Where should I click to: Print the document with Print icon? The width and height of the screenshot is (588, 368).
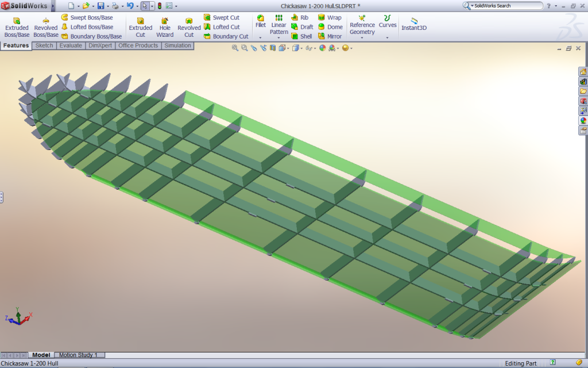[115, 6]
